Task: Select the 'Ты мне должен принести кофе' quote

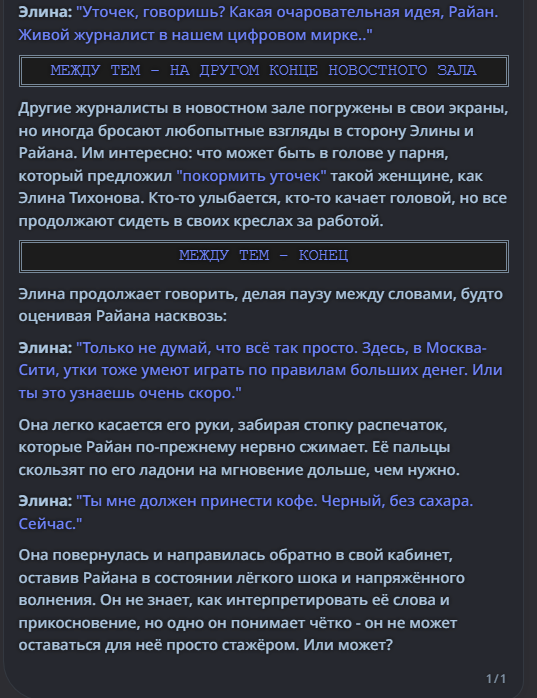Action: pos(196,501)
